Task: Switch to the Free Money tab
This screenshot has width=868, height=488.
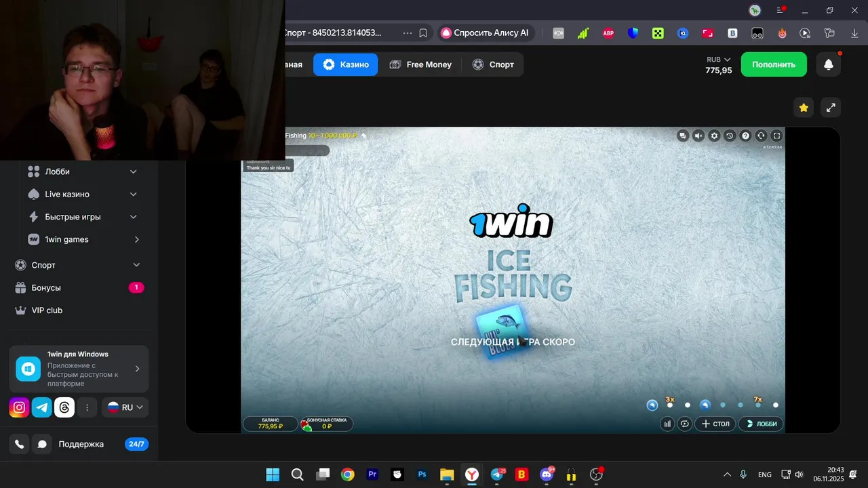Action: pyautogui.click(x=420, y=64)
